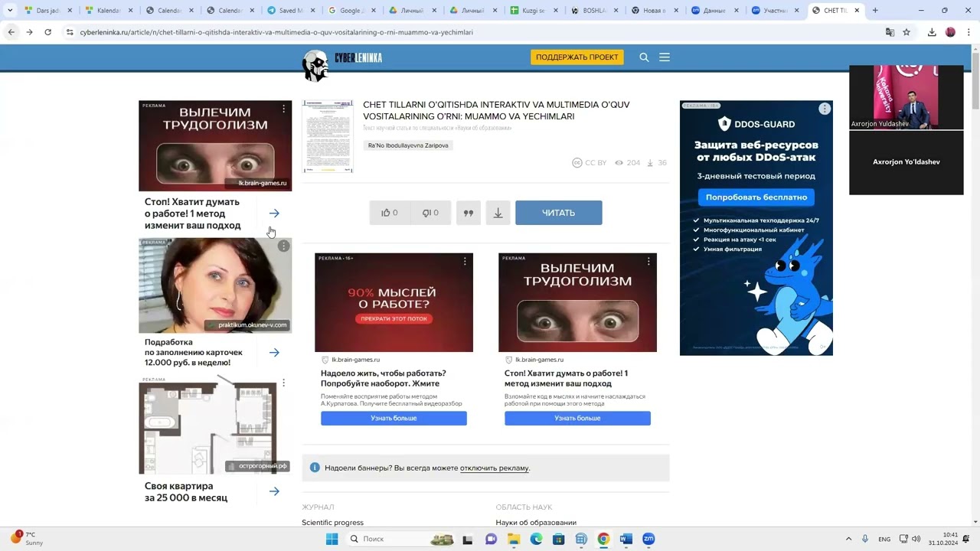Open Word from the taskbar
Screen dimensions: 980x551
pyautogui.click(x=626, y=539)
